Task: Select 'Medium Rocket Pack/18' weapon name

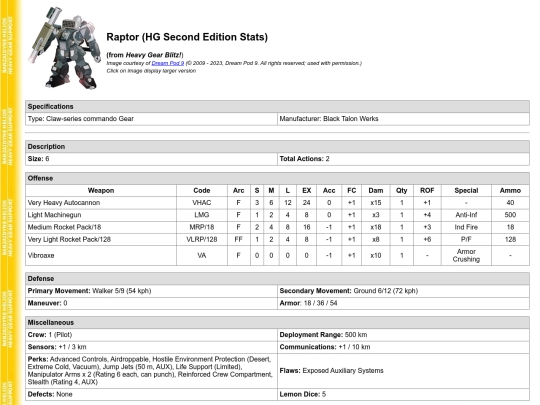Action: pyautogui.click(x=64, y=227)
